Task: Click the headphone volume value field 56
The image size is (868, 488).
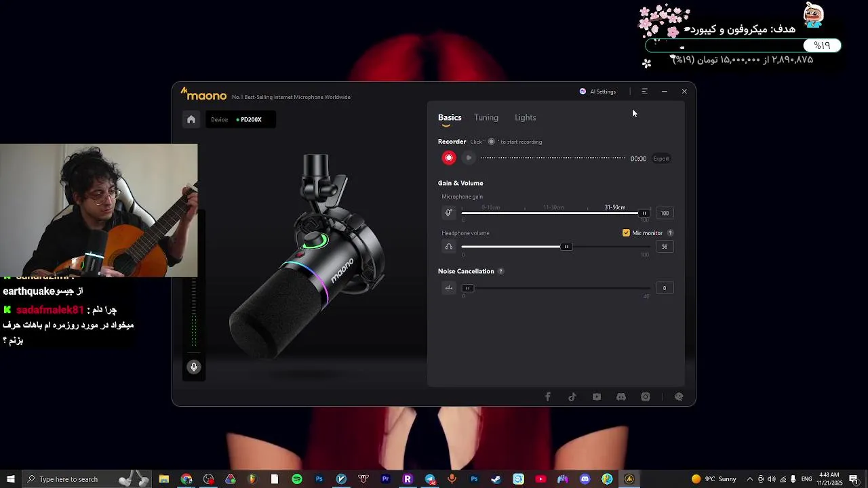Action: tap(665, 247)
